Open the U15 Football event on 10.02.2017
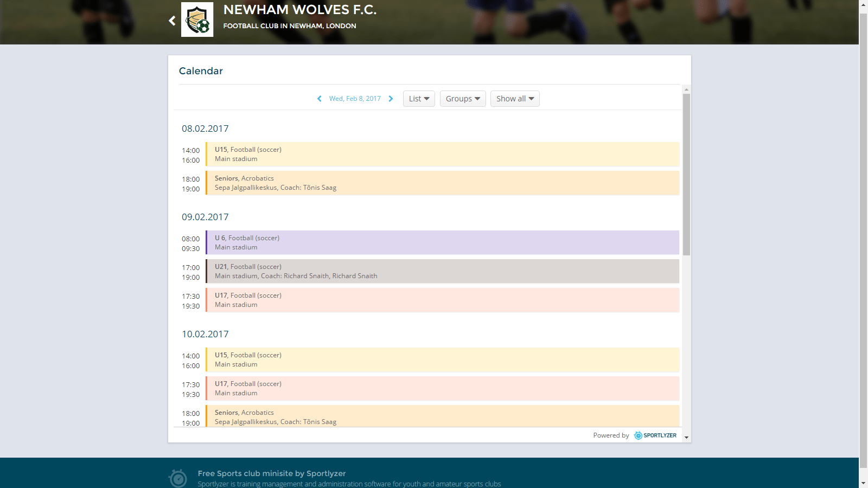This screenshot has height=488, width=868. coord(442,360)
